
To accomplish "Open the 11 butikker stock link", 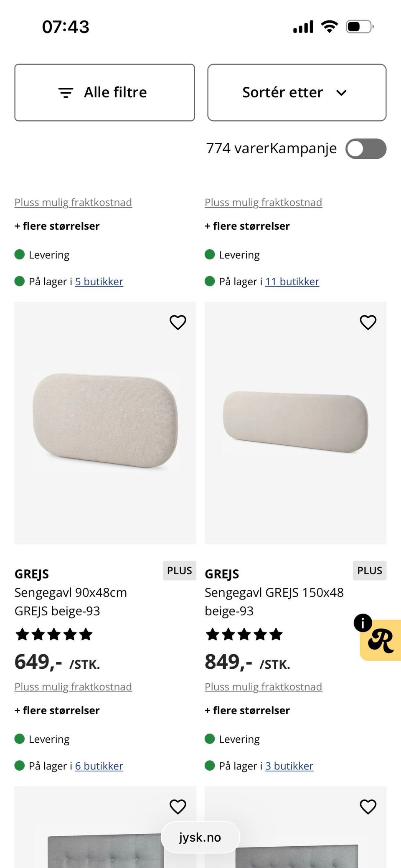I will pos(292,282).
